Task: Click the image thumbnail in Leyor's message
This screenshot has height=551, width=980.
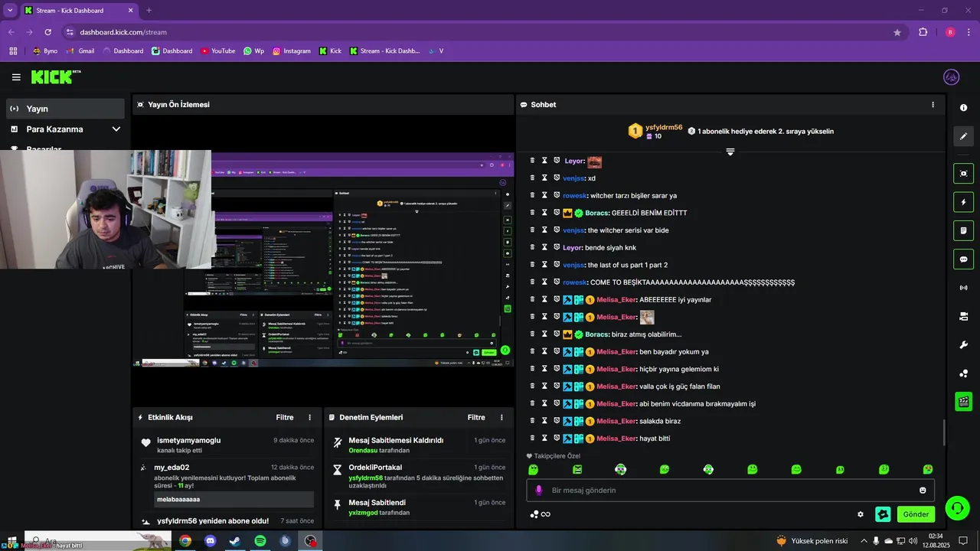Action: click(x=595, y=161)
